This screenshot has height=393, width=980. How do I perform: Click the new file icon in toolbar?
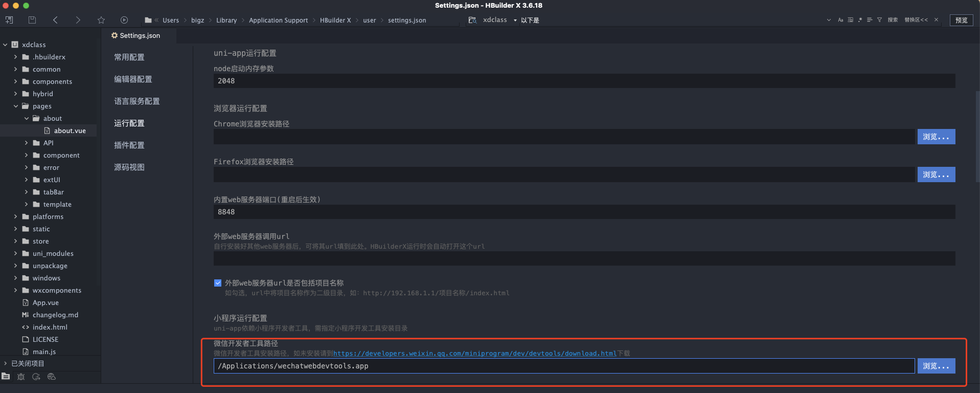[9, 20]
